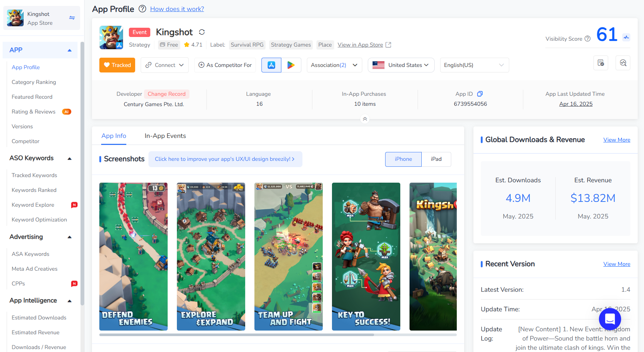This screenshot has width=644, height=352.
Task: Click the N badge beside Keyword Explore
Action: coord(74,205)
